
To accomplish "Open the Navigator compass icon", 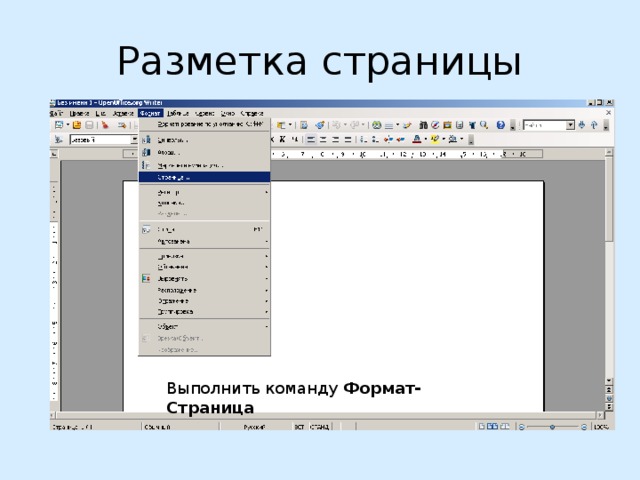I will (435, 125).
